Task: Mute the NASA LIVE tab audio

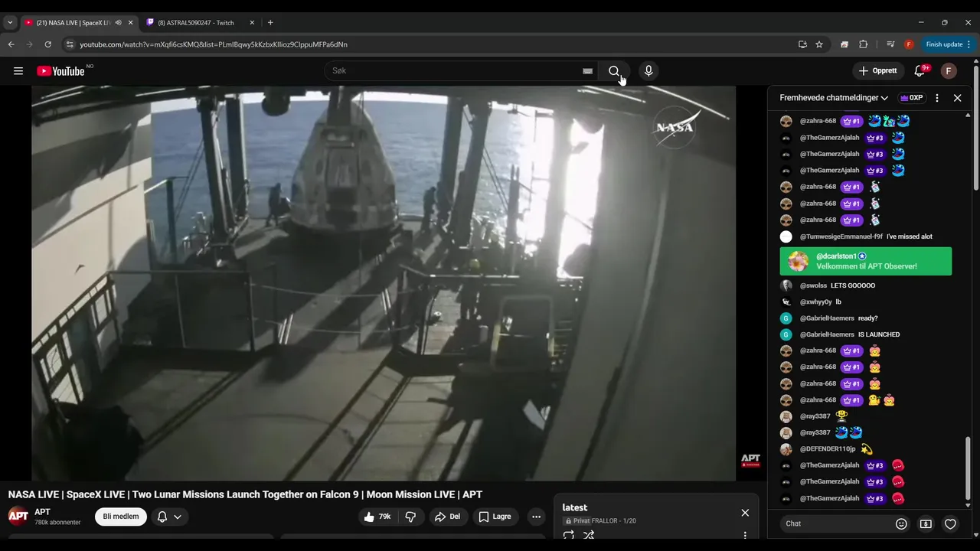Action: (118, 23)
